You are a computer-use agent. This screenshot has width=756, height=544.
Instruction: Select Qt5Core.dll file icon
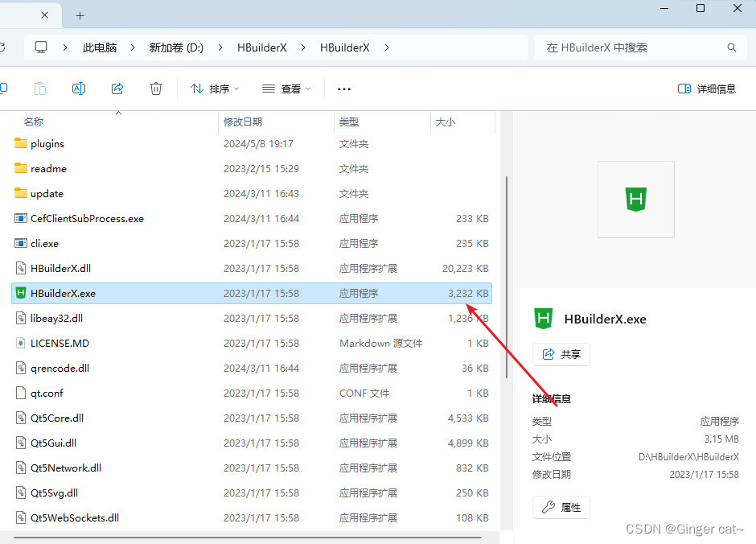click(21, 418)
